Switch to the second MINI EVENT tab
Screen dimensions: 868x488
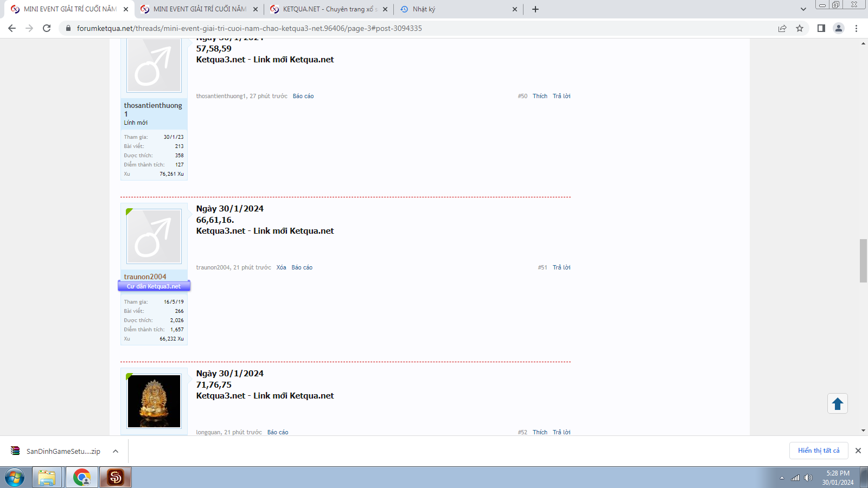(x=200, y=9)
